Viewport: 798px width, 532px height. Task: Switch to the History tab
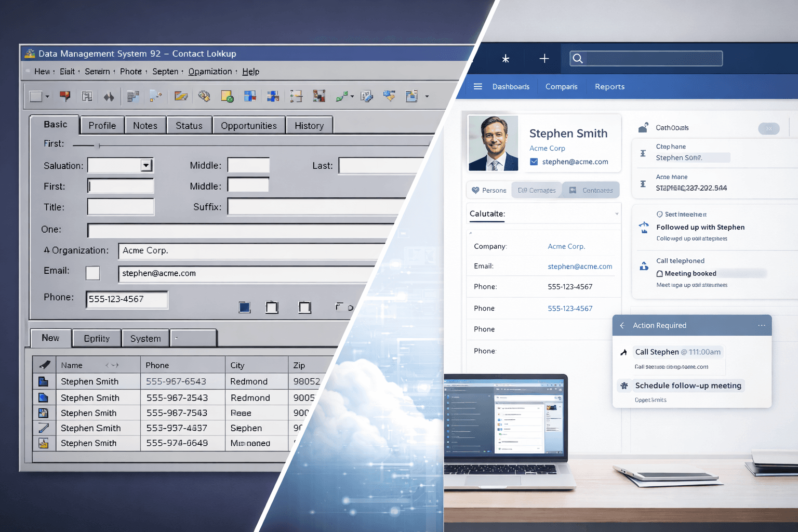coord(309,125)
